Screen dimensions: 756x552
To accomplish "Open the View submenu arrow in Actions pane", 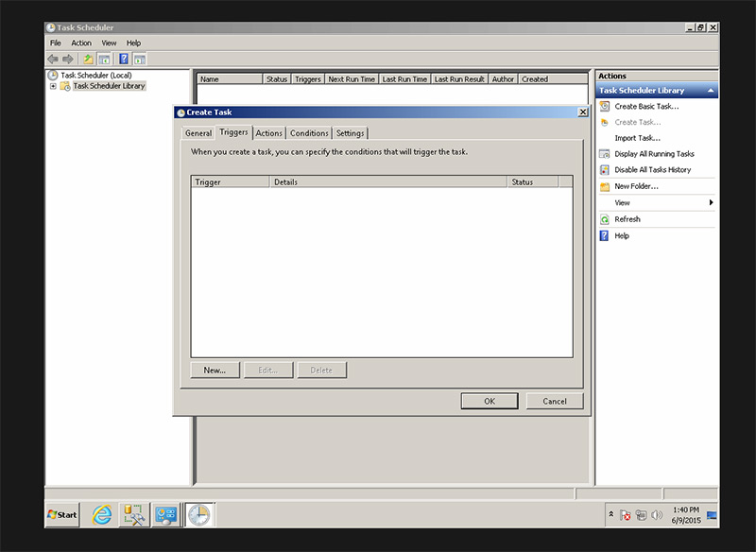I will click(712, 202).
